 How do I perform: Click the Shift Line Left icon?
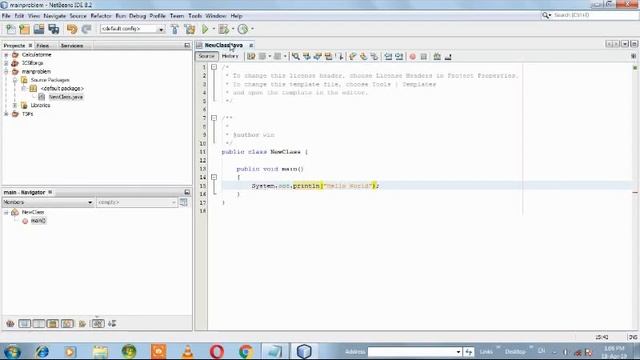click(x=388, y=56)
